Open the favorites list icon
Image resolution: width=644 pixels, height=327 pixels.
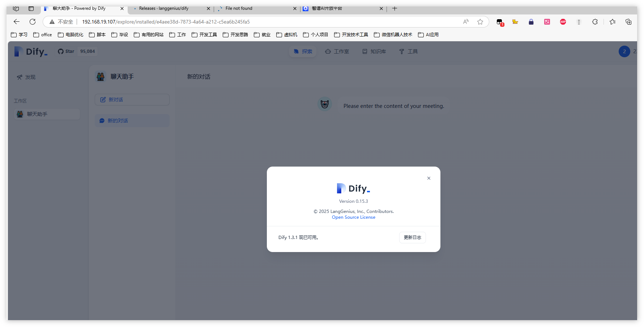(x=613, y=22)
